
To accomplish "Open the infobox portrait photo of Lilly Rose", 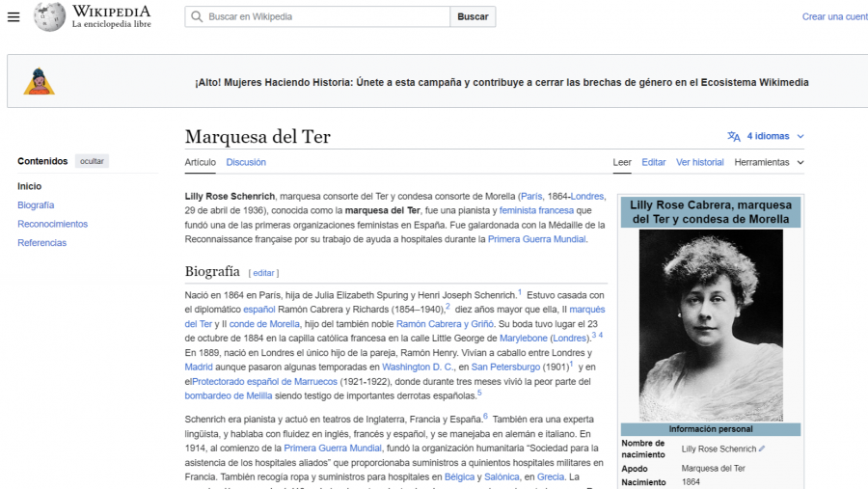I will click(711, 326).
